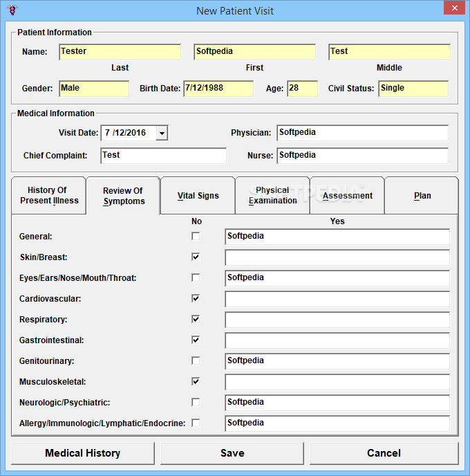Image resolution: width=470 pixels, height=476 pixels.
Task: Click the Middle name field
Action: click(389, 52)
